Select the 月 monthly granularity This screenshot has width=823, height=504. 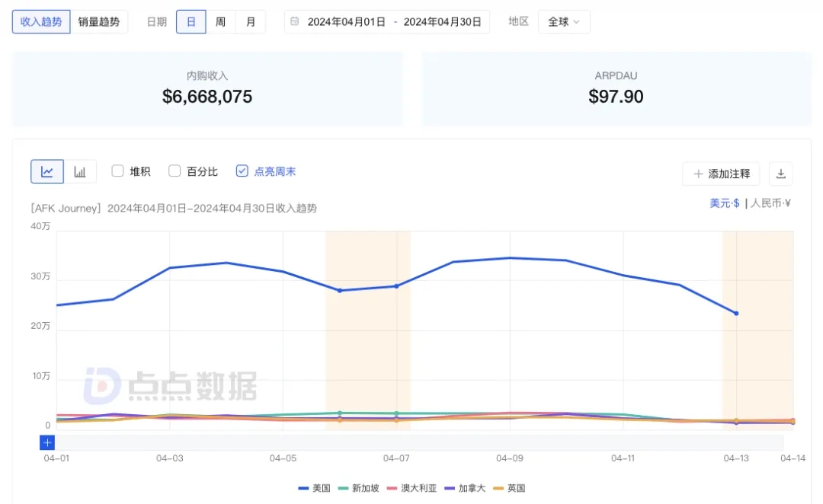[251, 22]
